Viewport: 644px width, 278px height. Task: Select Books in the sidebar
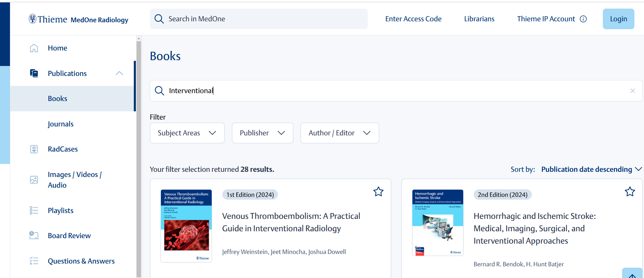tap(73, 99)
